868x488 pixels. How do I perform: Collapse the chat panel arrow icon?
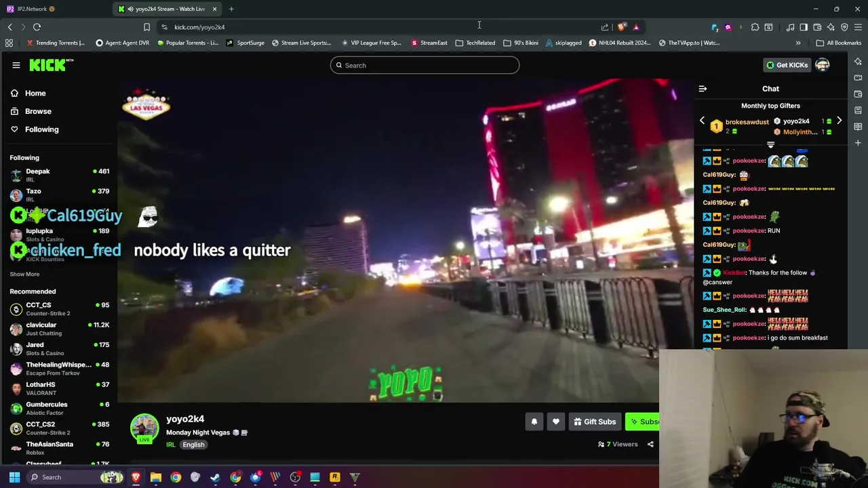(703, 89)
